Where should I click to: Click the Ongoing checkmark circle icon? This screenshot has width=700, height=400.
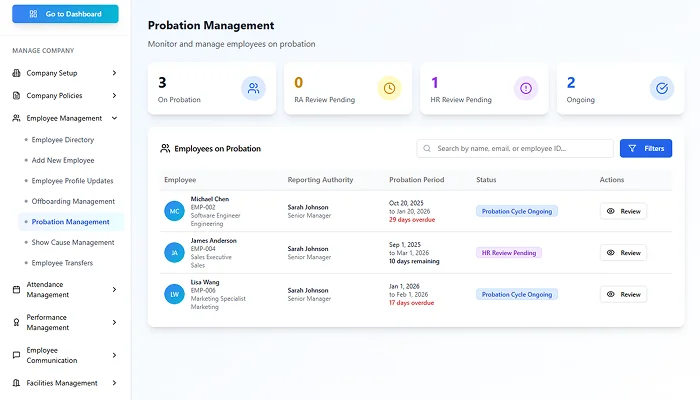[x=661, y=89]
